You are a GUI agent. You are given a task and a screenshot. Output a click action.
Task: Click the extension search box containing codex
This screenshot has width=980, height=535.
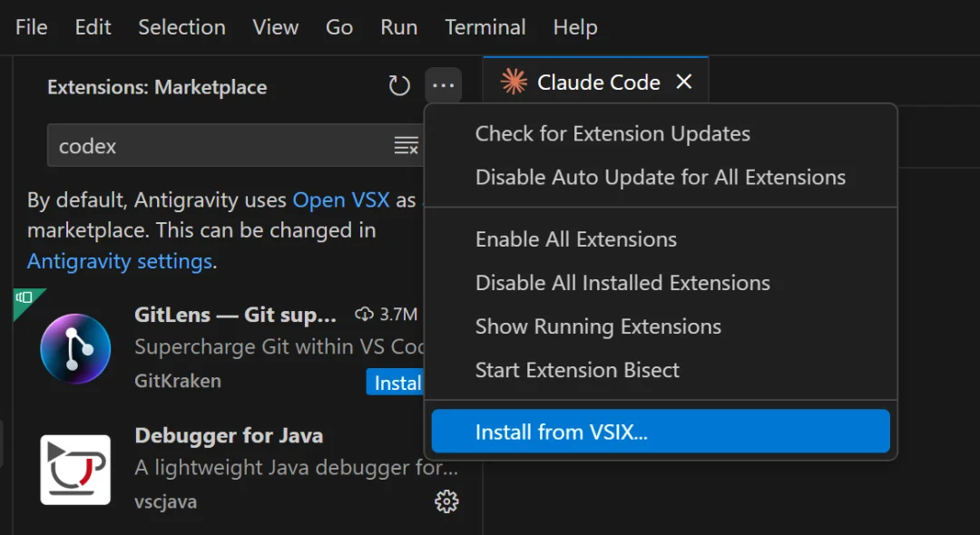(218, 146)
